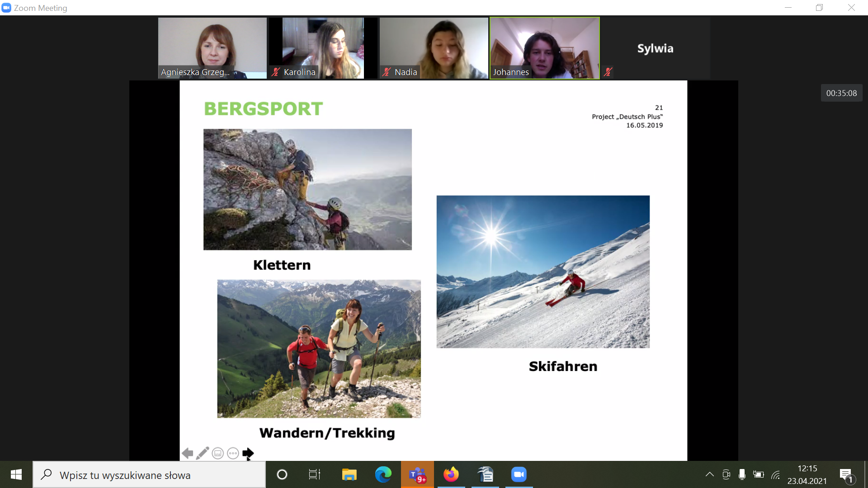
Task: Select Johannes' highlighted video thumbnail
Action: pyautogui.click(x=545, y=48)
